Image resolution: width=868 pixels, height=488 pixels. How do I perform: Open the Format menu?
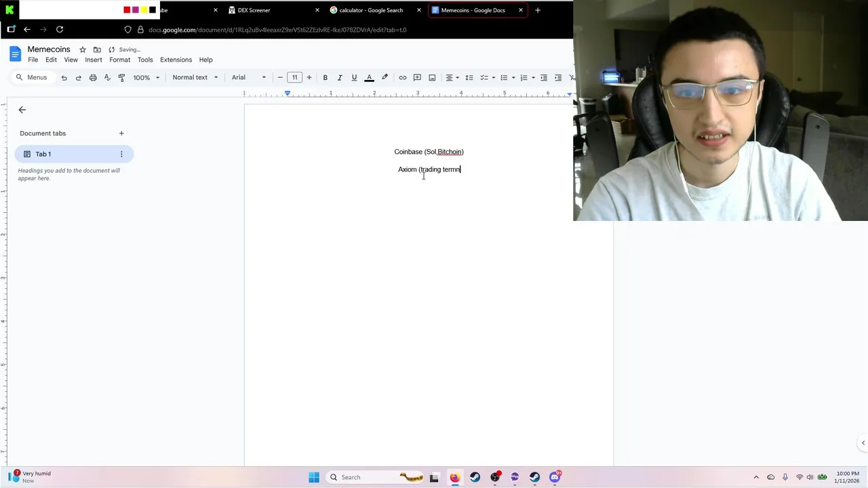[119, 60]
